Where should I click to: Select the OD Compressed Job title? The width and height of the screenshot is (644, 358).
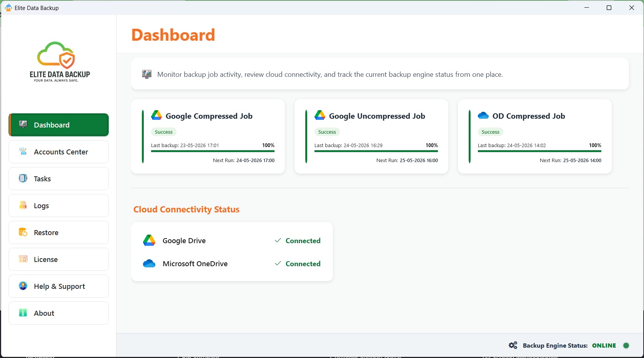coord(529,116)
